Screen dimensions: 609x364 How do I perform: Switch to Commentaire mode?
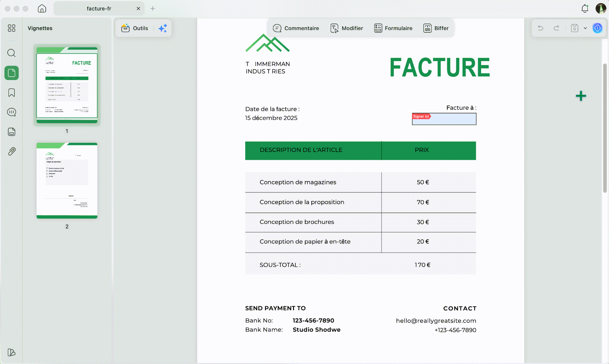click(x=296, y=28)
